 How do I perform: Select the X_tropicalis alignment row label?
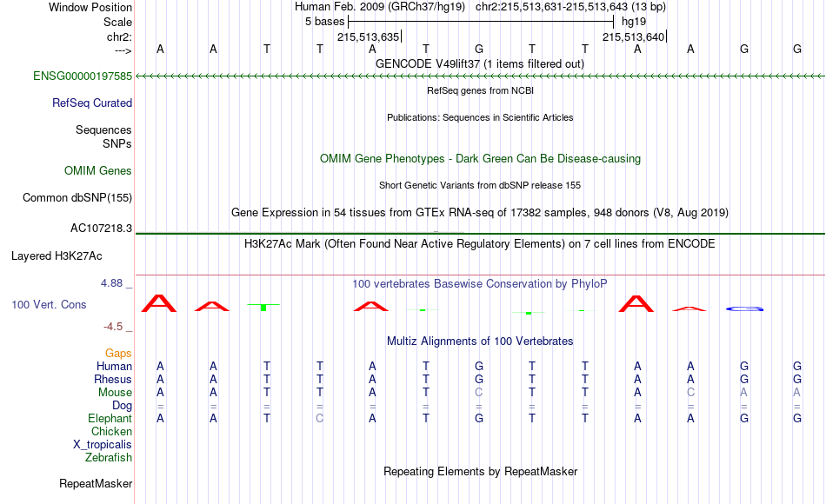pyautogui.click(x=103, y=445)
